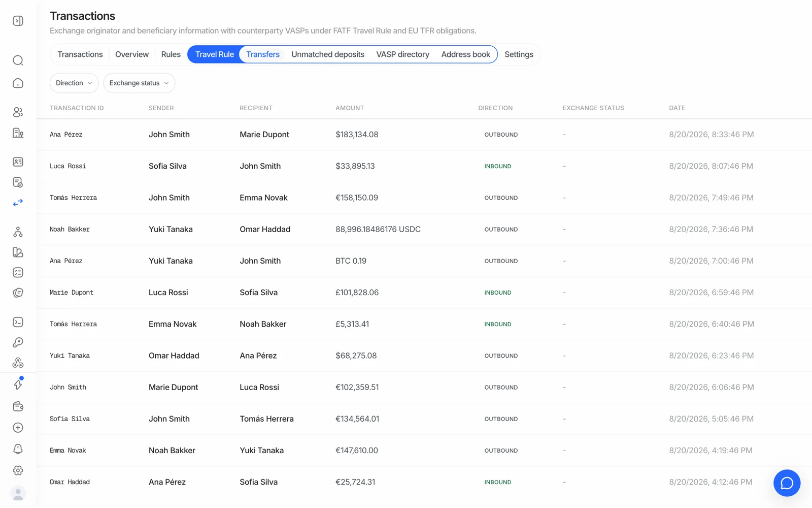Screen dimensions: 812x508
Task: Click the AMOUNT column header
Action: (x=350, y=108)
